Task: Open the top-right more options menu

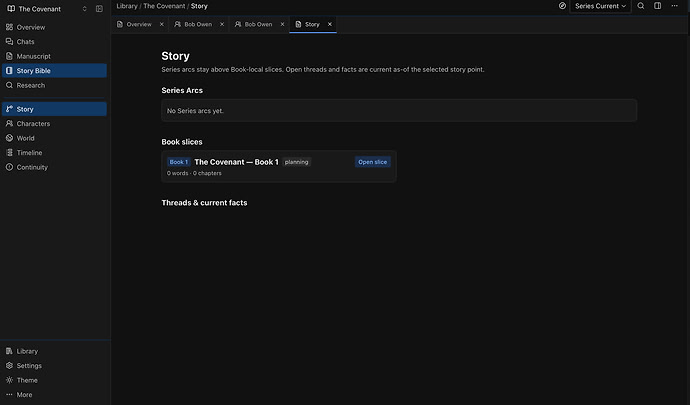Action: point(675,6)
